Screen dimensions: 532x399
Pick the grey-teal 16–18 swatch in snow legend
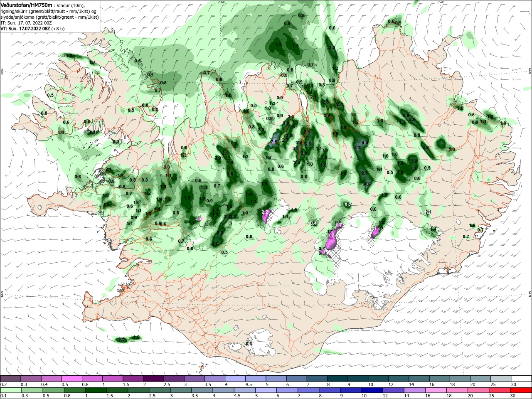[439, 379]
